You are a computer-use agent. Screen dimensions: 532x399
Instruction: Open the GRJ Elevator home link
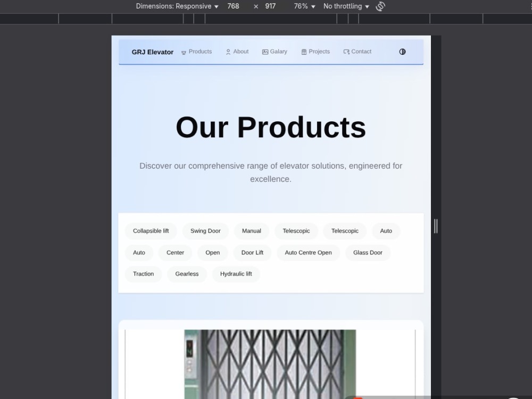pos(152,52)
